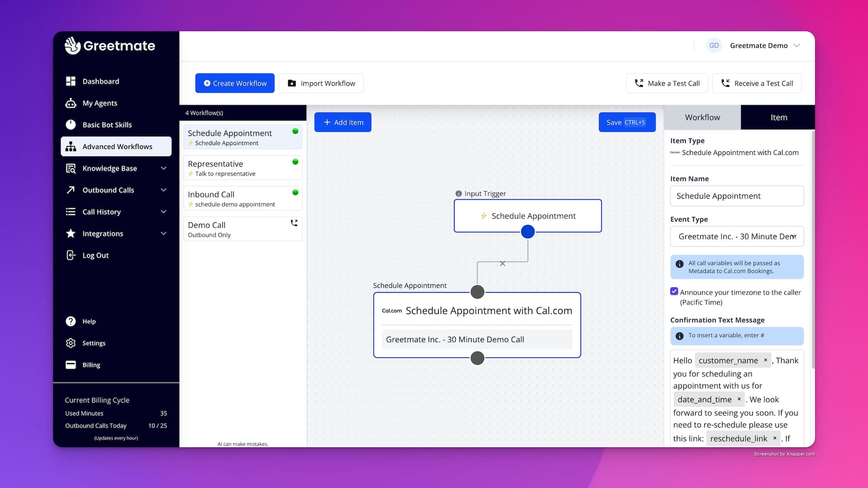Image resolution: width=868 pixels, height=488 pixels.
Task: Select the Integrations star icon
Action: [71, 233]
